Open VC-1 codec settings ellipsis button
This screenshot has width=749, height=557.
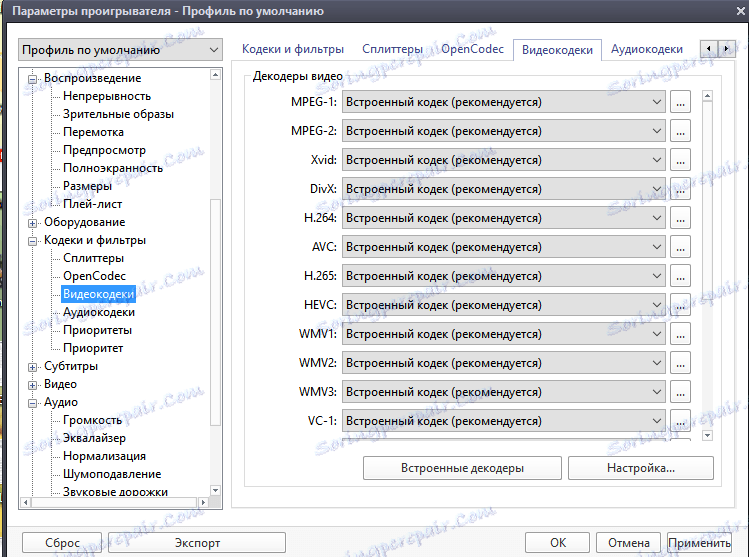pyautogui.click(x=680, y=421)
